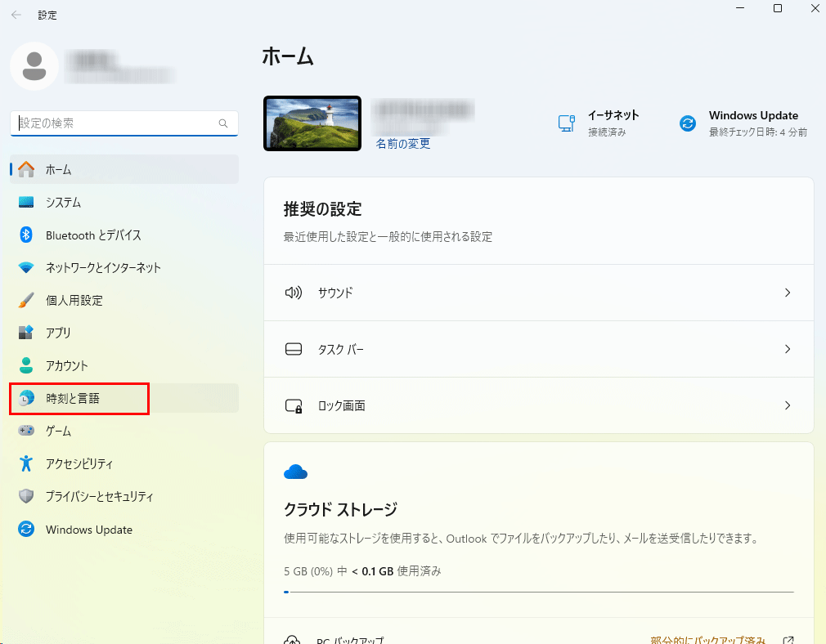Click the lighthouse desktop wallpaper thumbnail
826x644 pixels.
(312, 123)
